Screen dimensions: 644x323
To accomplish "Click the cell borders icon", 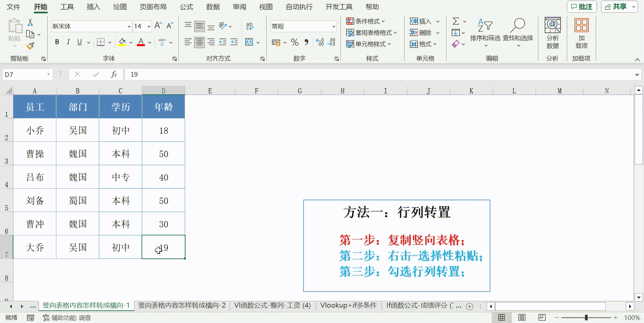I will pyautogui.click(x=101, y=42).
